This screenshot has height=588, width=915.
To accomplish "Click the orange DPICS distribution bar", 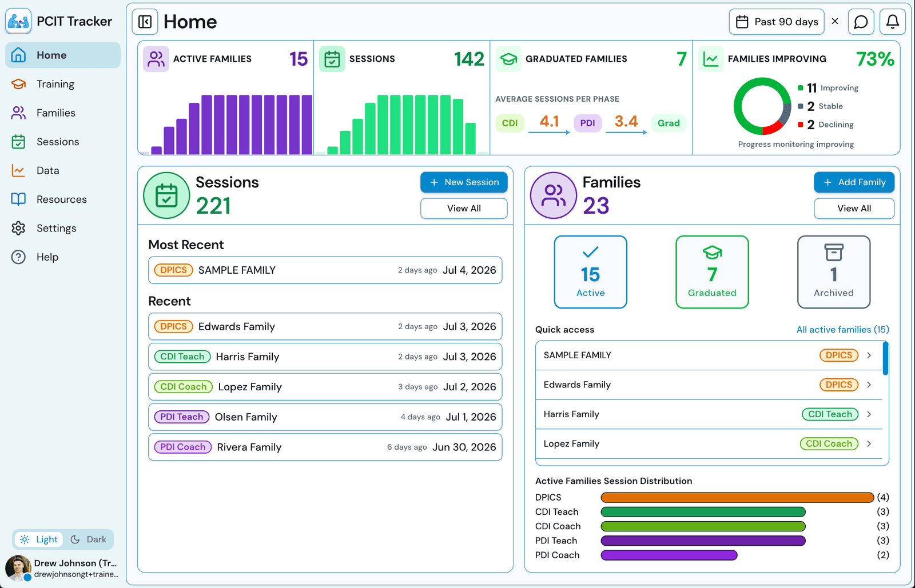I will tap(737, 498).
